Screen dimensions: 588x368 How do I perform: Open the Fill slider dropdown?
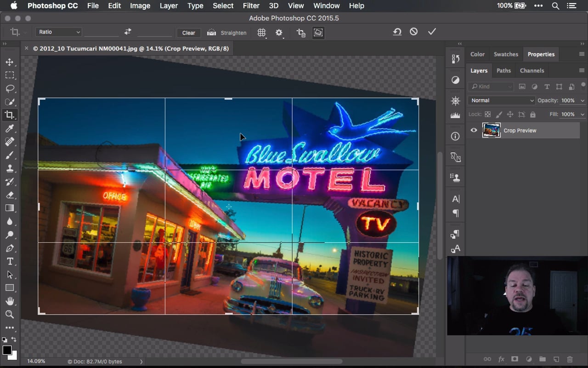pos(582,114)
